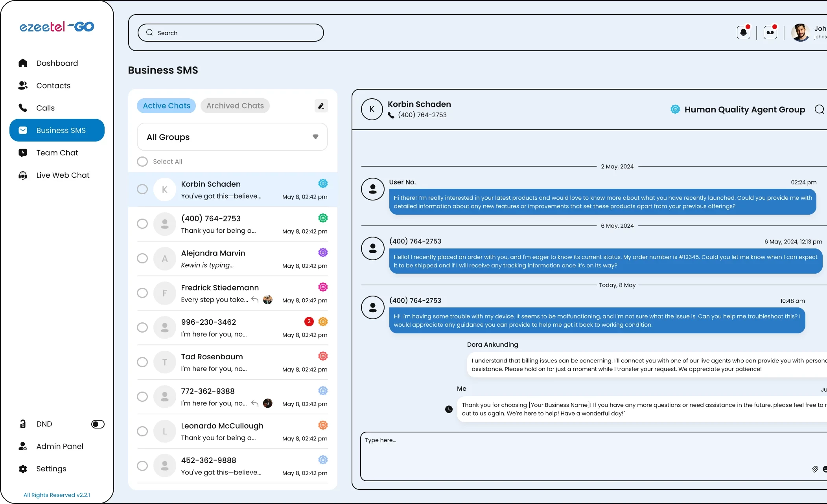Toggle the DND switch
This screenshot has width=827, height=504.
(98, 424)
